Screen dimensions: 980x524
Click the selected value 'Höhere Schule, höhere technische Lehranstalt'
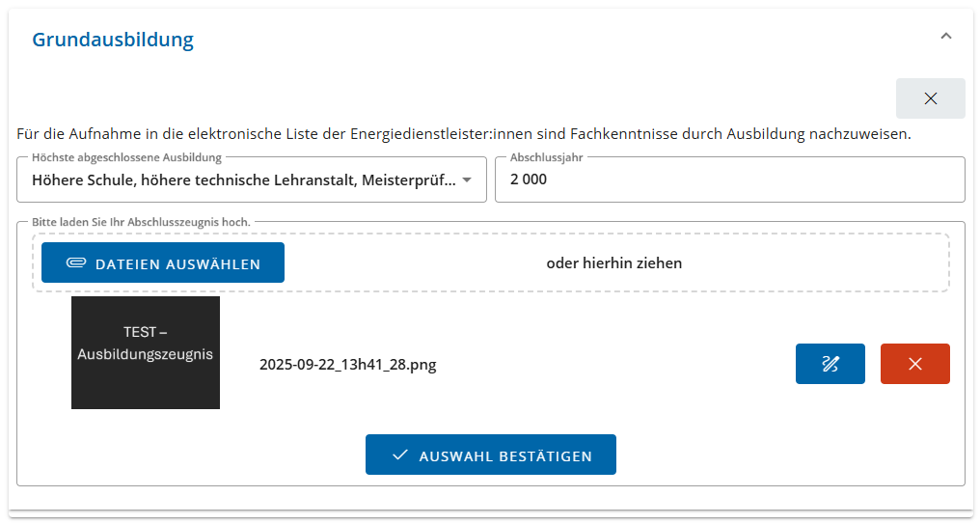(243, 179)
